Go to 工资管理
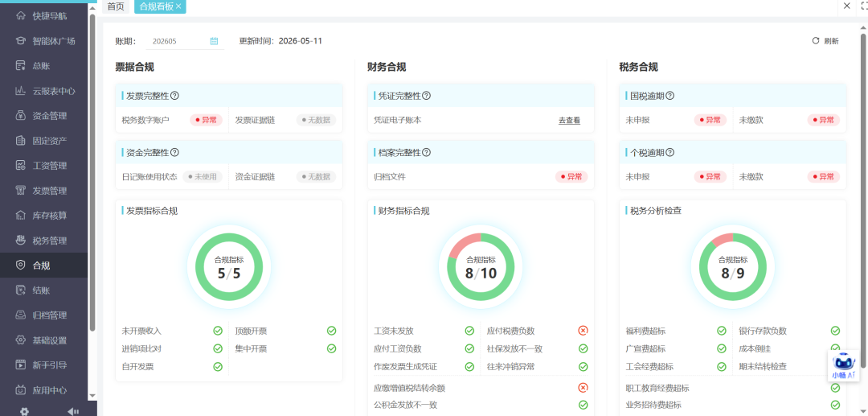This screenshot has width=868, height=416. tap(44, 166)
